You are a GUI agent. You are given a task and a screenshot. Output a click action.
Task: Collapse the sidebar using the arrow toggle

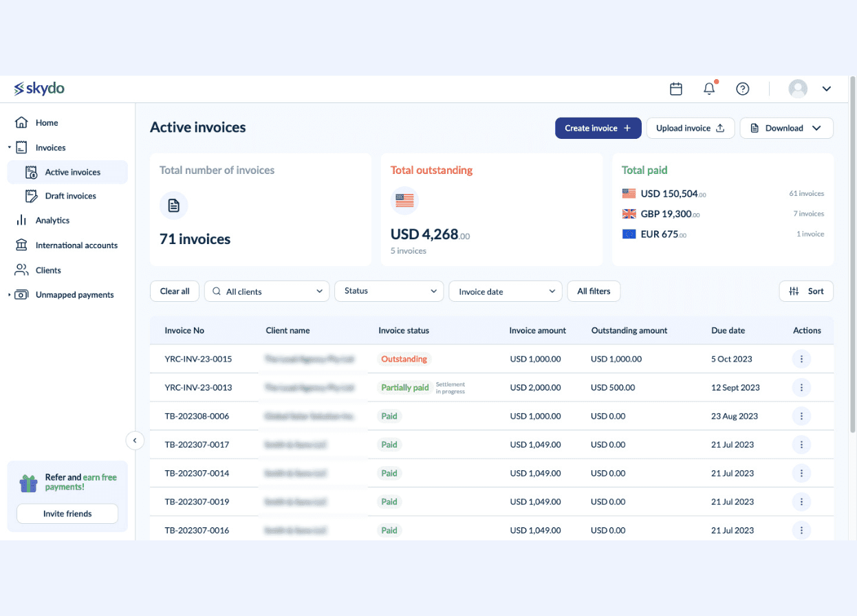click(135, 440)
